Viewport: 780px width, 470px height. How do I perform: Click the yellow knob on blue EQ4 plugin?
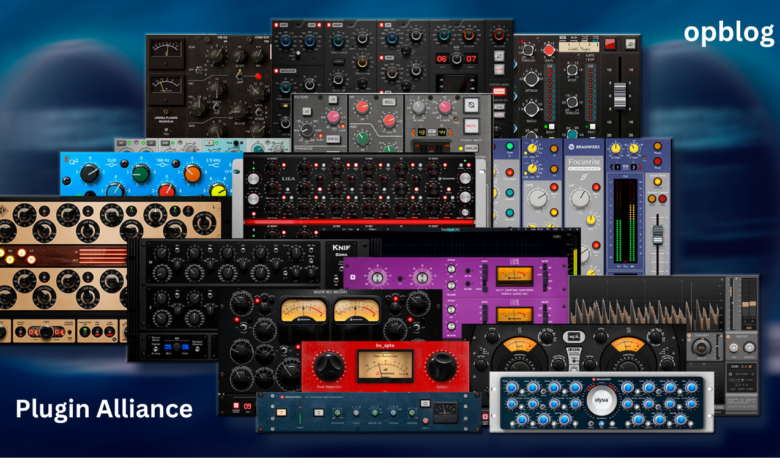pyautogui.click(x=218, y=190)
